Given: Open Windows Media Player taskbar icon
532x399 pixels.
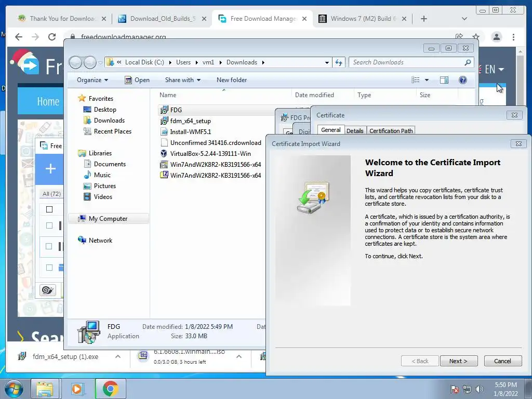Looking at the screenshot, I should 77,389.
